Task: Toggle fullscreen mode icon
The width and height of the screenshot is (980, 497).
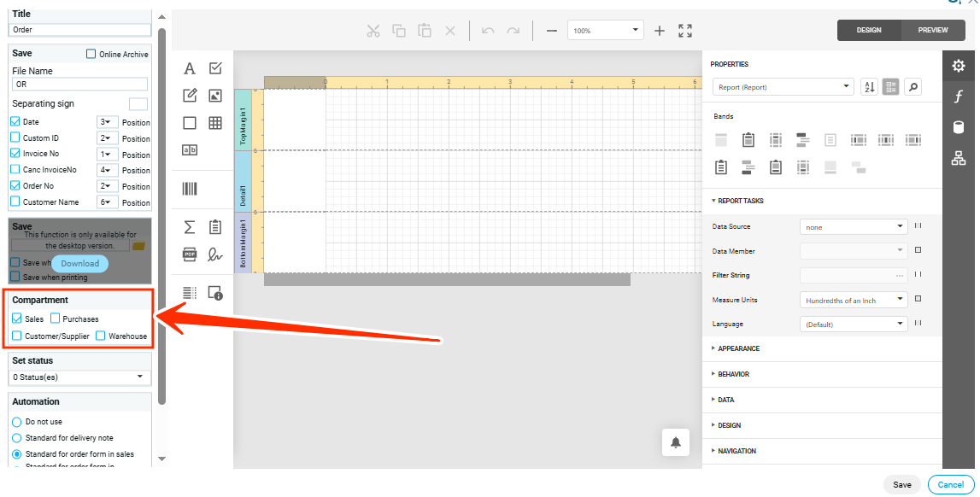Action: [x=685, y=31]
